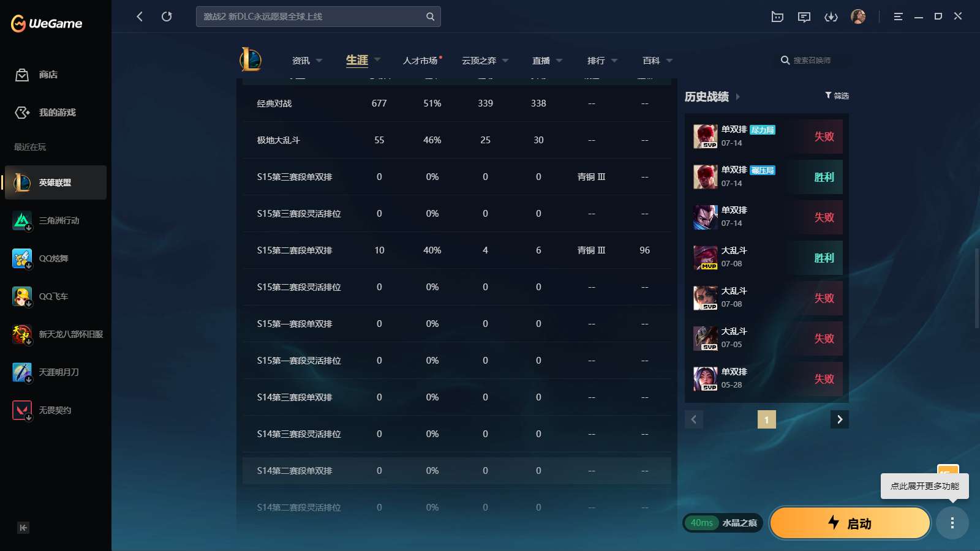
Task: Open the 人才市场 tab
Action: coord(420,61)
